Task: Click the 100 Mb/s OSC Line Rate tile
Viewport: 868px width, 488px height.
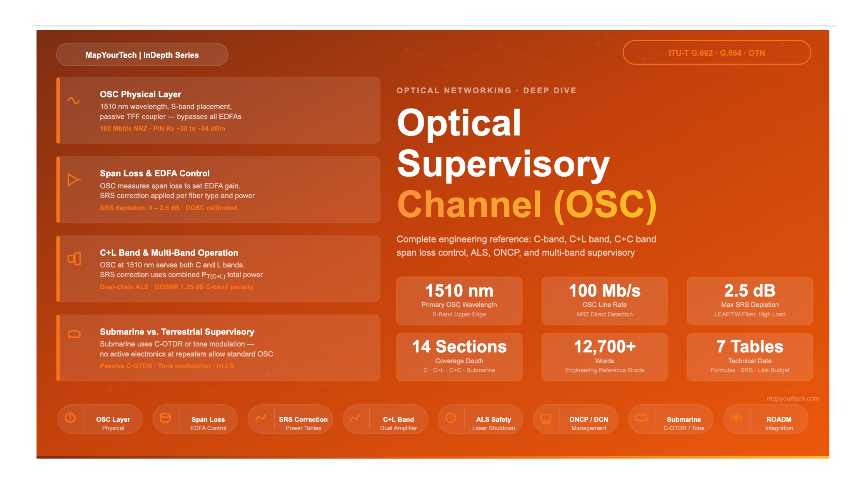Action: pos(604,301)
